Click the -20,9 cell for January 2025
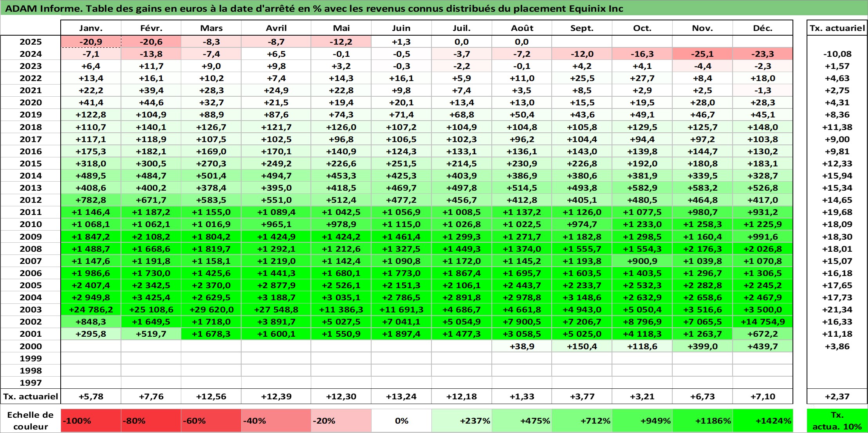 [x=91, y=42]
